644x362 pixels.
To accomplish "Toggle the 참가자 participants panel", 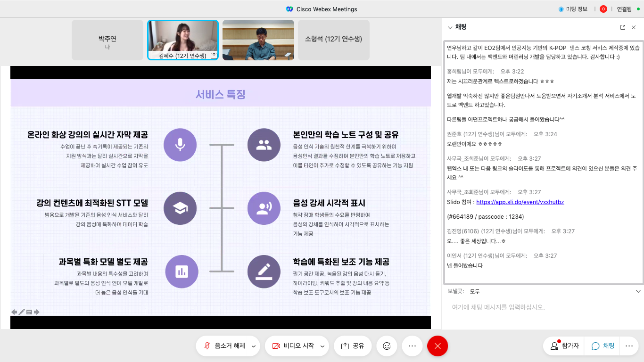I will (x=564, y=346).
